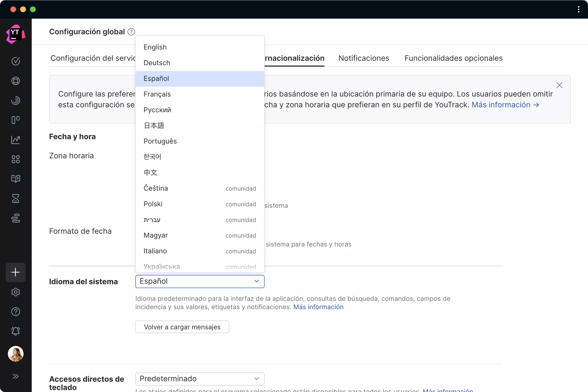Open the administration gear icon
Viewport: 588px width, 392px height.
point(15,292)
